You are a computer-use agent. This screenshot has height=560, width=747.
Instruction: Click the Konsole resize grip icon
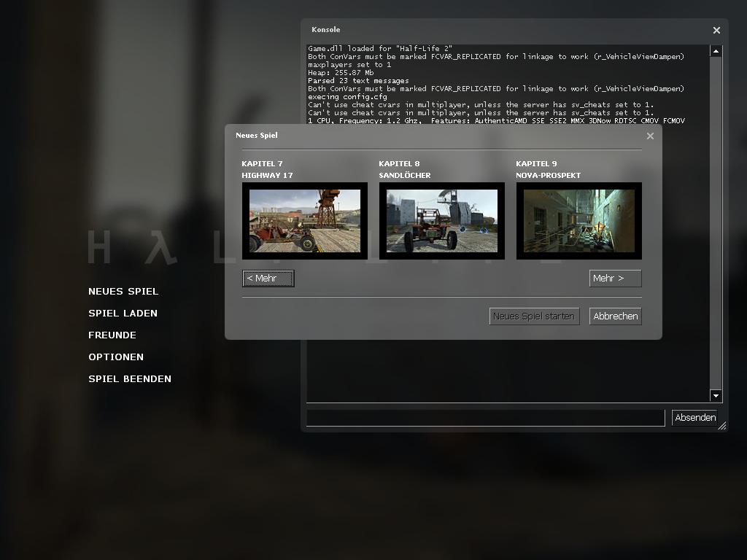click(722, 426)
